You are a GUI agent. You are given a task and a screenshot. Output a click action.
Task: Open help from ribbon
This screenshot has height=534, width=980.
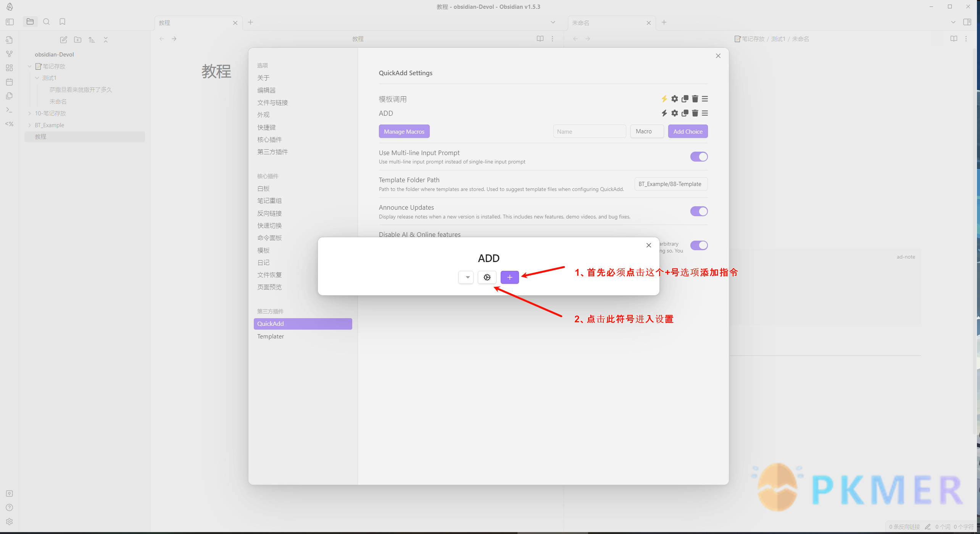pos(10,507)
